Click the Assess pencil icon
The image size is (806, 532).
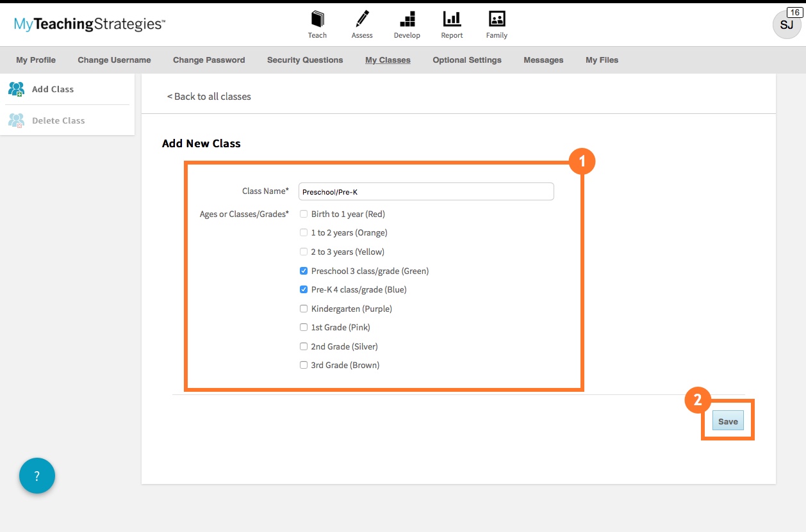click(362, 19)
